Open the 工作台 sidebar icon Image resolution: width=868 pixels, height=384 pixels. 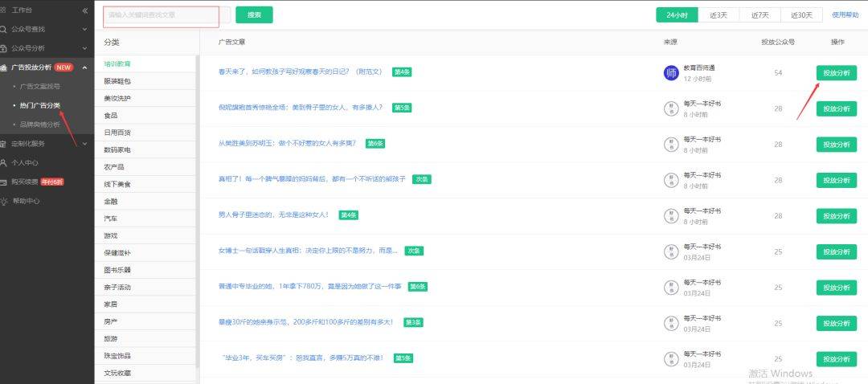point(3,10)
